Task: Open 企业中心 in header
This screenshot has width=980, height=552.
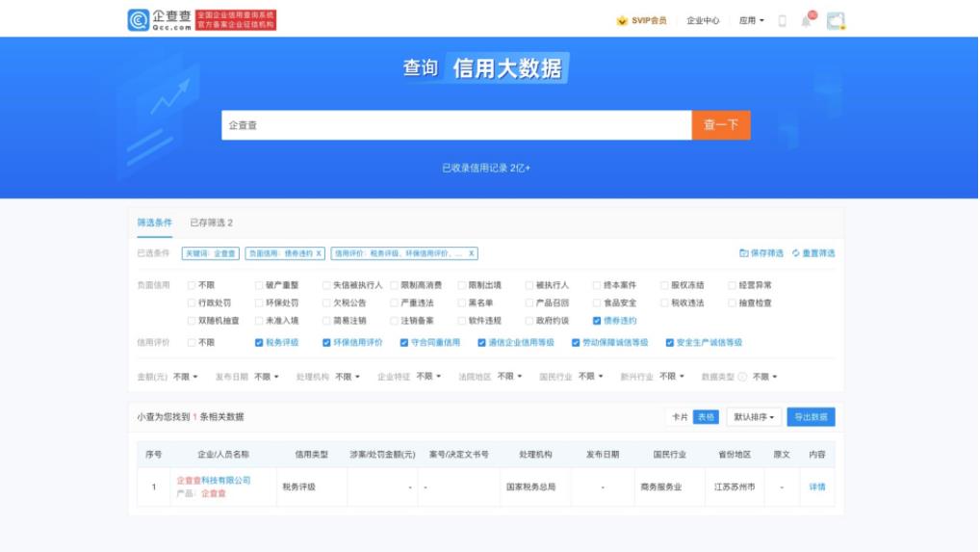Action: 703,20
